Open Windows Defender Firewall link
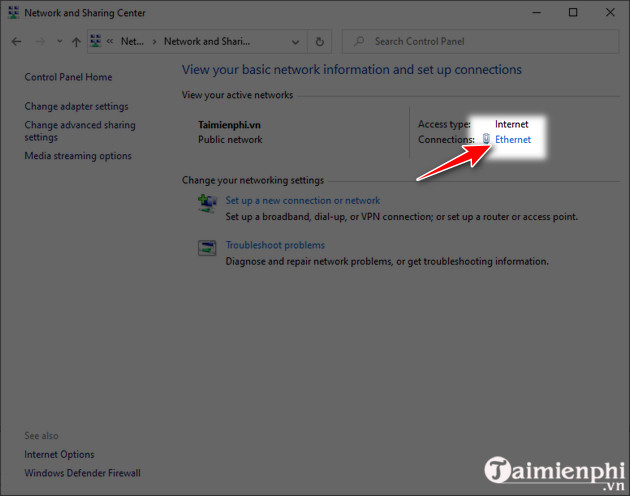Viewport: 630px width, 496px height. point(82,473)
